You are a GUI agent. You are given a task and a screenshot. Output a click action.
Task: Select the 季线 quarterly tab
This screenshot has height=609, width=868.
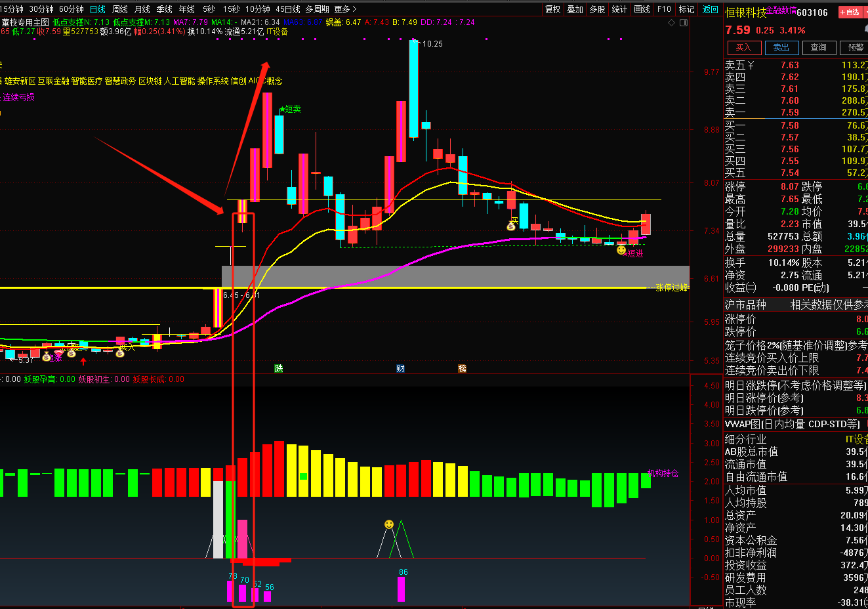click(x=165, y=9)
